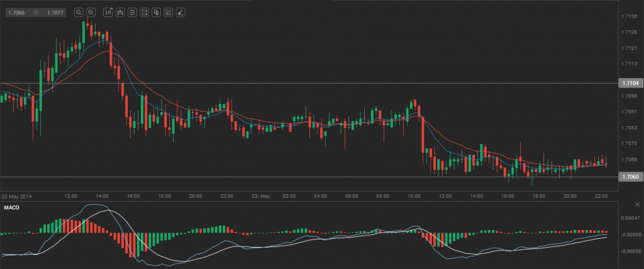Click the 0.00047 value on MACD scale
This screenshot has height=269, width=644.
click(x=630, y=218)
